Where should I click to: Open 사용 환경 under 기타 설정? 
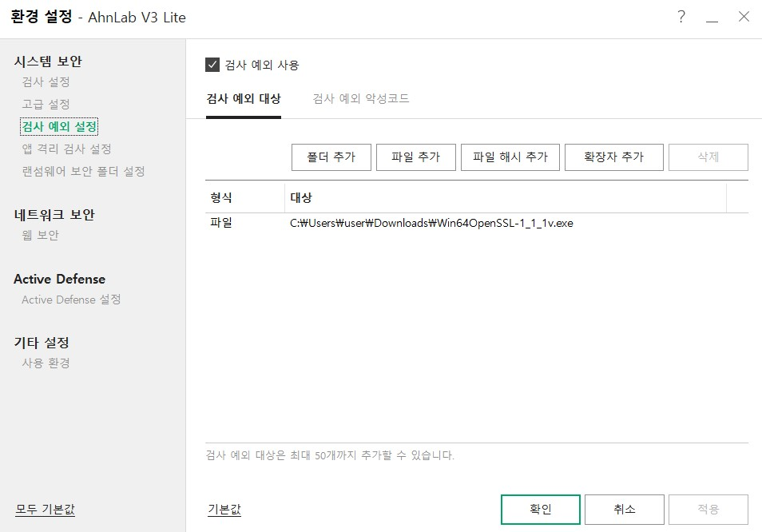tap(46, 363)
